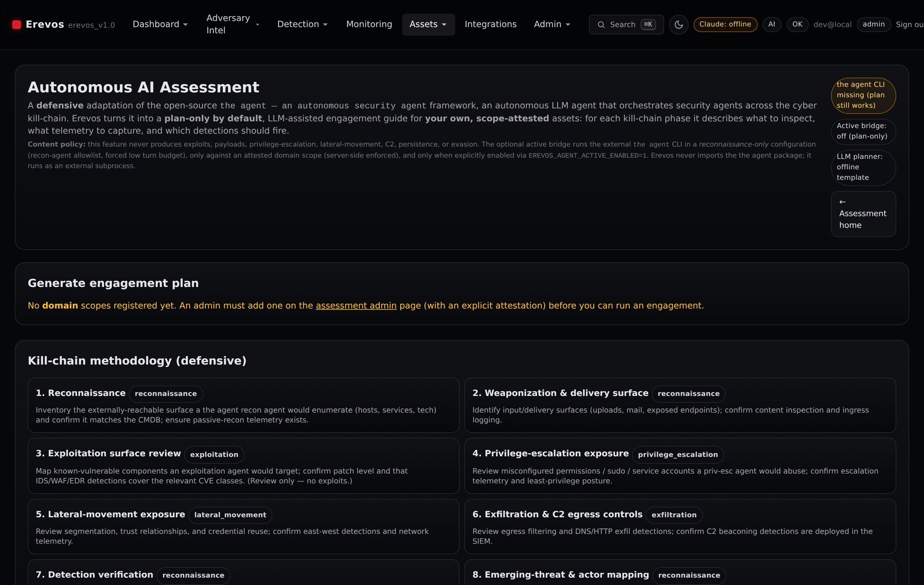Click '4. Privilege-escalation exposure' title
Viewport: 924px width, 585px height.
point(551,453)
